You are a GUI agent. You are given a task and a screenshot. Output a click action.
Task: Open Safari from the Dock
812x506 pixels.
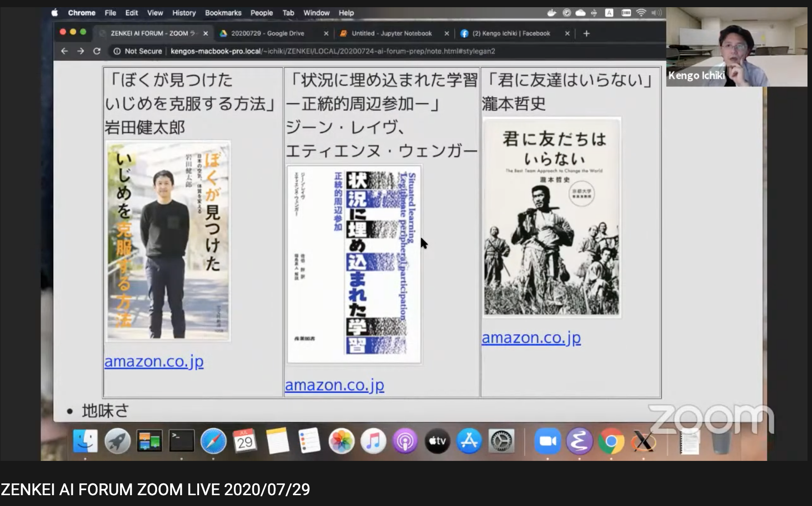[x=213, y=441]
